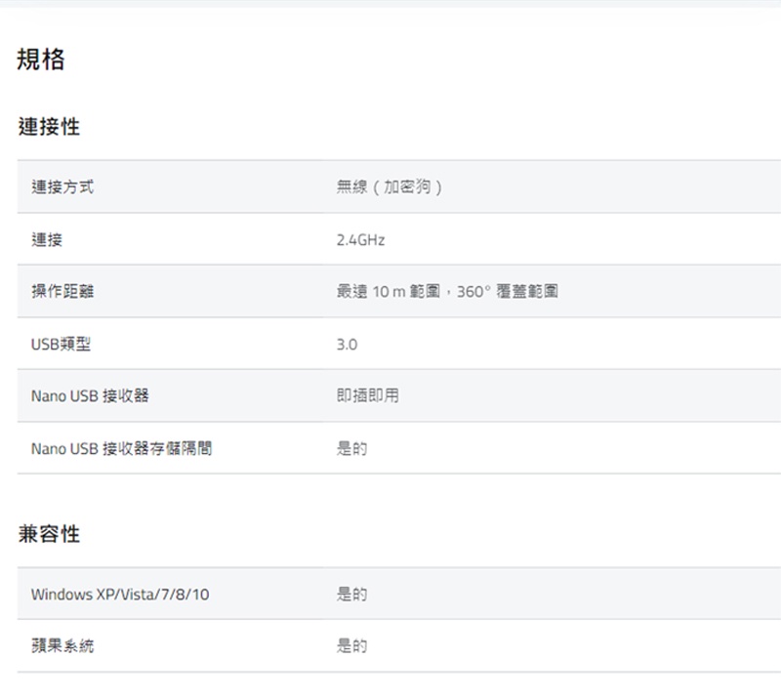Click the Windows XP/Vista/7/8/10 label
The width and height of the screenshot is (781, 700).
tap(119, 595)
